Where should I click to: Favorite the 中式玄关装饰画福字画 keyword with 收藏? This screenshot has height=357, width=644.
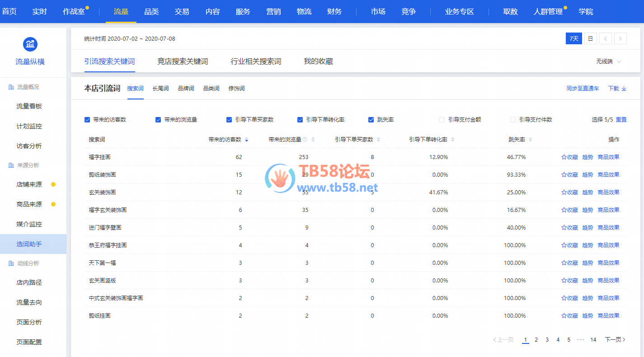(x=569, y=298)
